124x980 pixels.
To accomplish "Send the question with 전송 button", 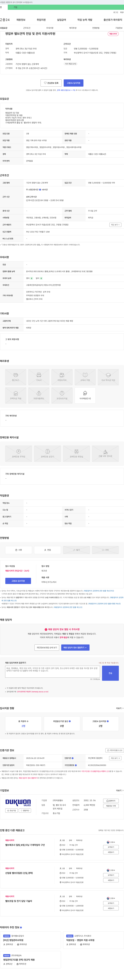I will pyautogui.click(x=110, y=673).
